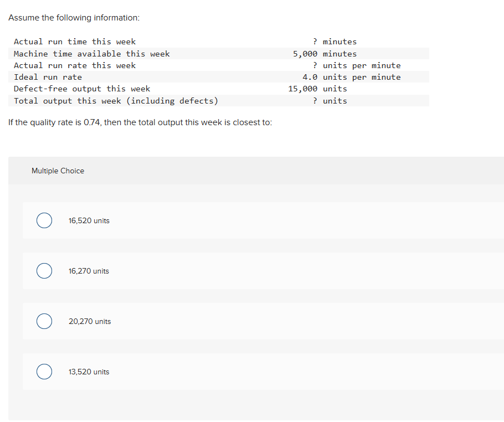
Task: Click the answer text 13,520 units
Action: (x=89, y=372)
